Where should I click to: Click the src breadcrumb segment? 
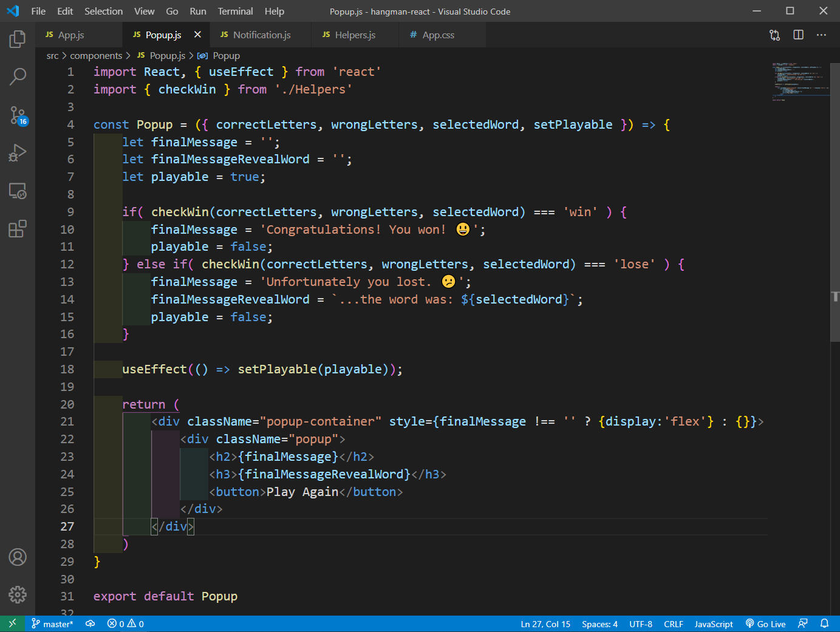[x=52, y=56]
